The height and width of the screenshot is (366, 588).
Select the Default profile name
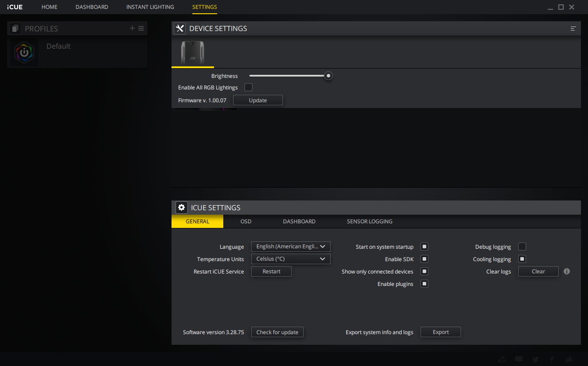(58, 46)
